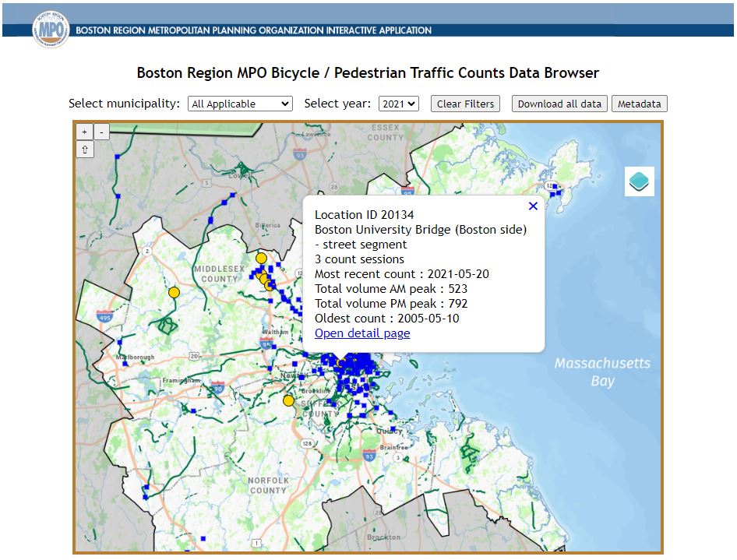
Task: Change year from 2021 in the combo box
Action: pos(398,103)
